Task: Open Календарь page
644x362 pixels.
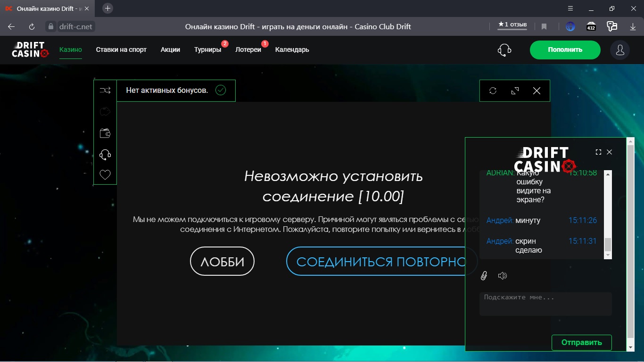Action: click(292, 49)
